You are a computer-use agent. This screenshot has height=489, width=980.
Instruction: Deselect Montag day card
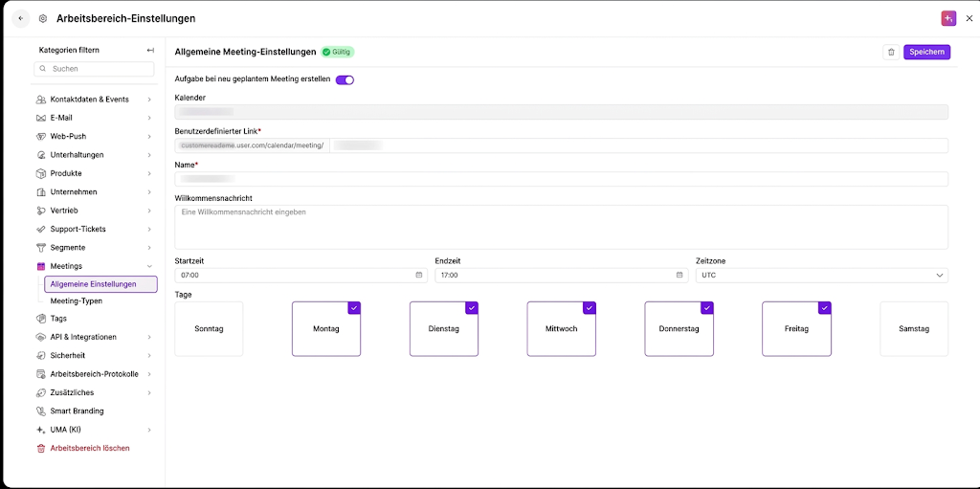tap(326, 329)
